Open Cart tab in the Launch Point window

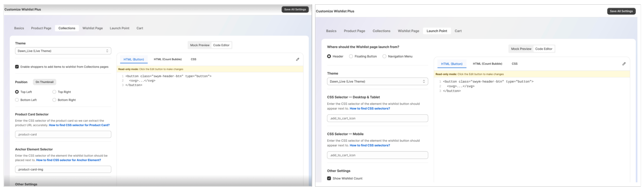point(458,31)
